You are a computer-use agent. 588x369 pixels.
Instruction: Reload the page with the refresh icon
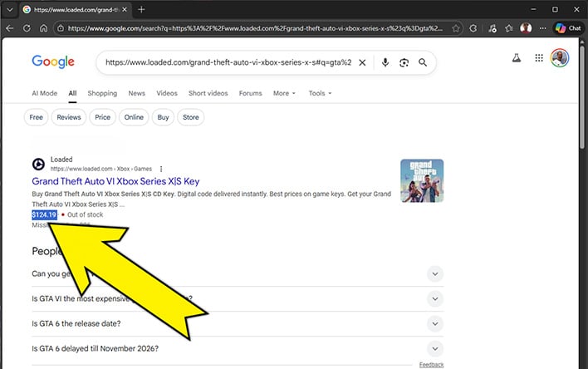click(27, 28)
